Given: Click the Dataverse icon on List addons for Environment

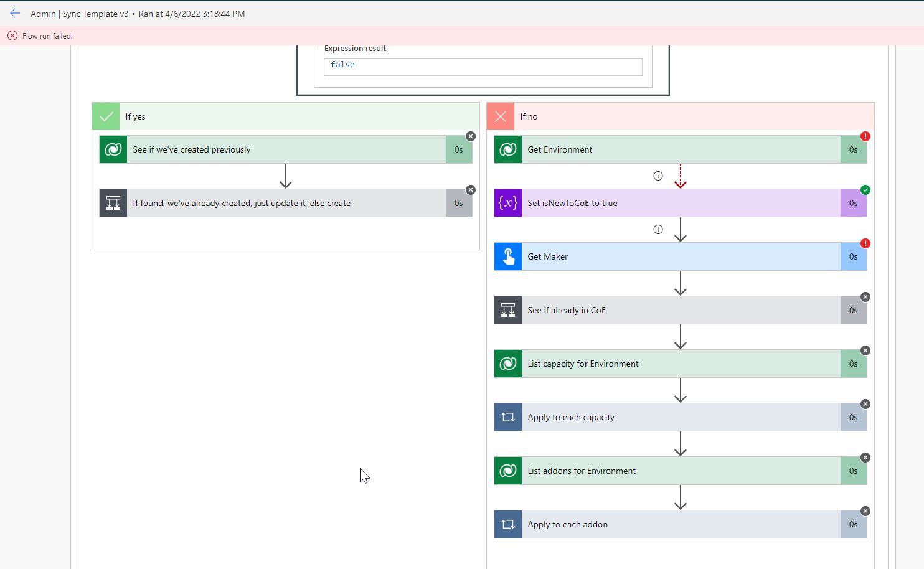Looking at the screenshot, I should point(508,471).
